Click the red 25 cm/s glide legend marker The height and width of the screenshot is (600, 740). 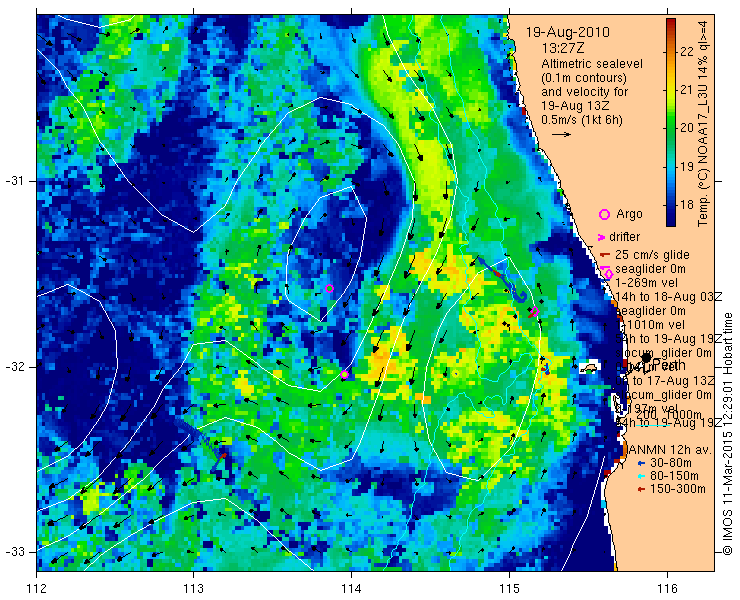[x=605, y=255]
